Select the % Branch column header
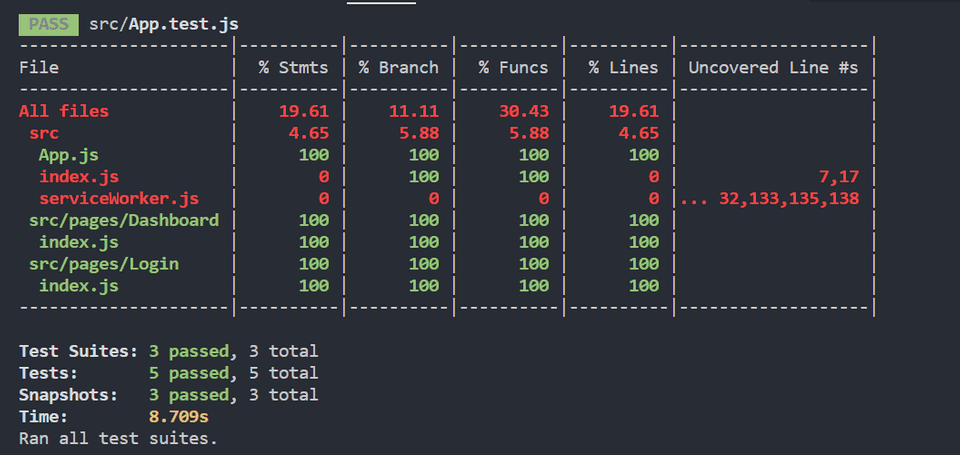960x455 pixels. [x=398, y=67]
